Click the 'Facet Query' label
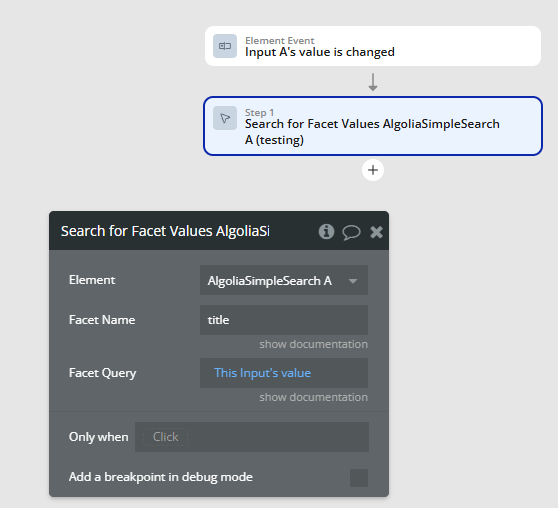Screen dimensions: 558x508 point(102,373)
